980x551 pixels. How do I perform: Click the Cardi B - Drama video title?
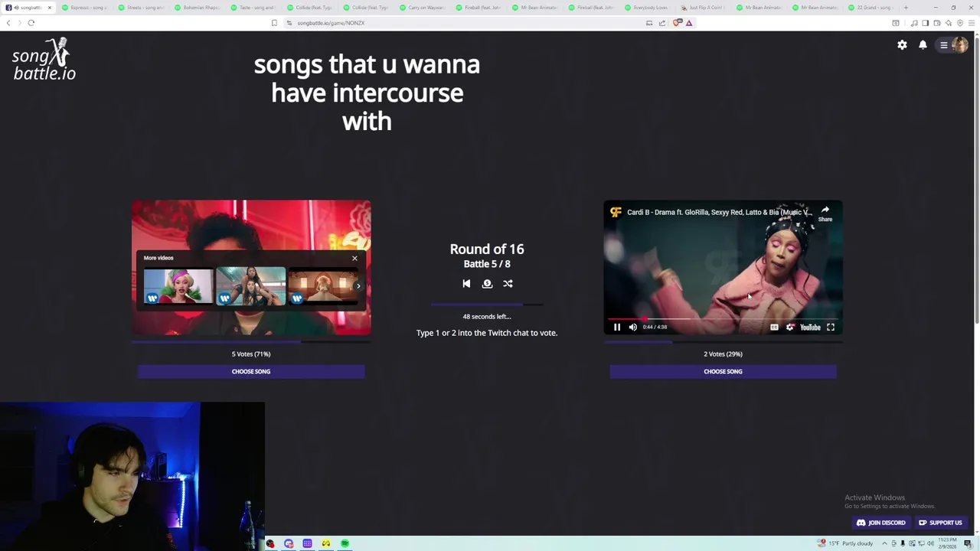[718, 212]
